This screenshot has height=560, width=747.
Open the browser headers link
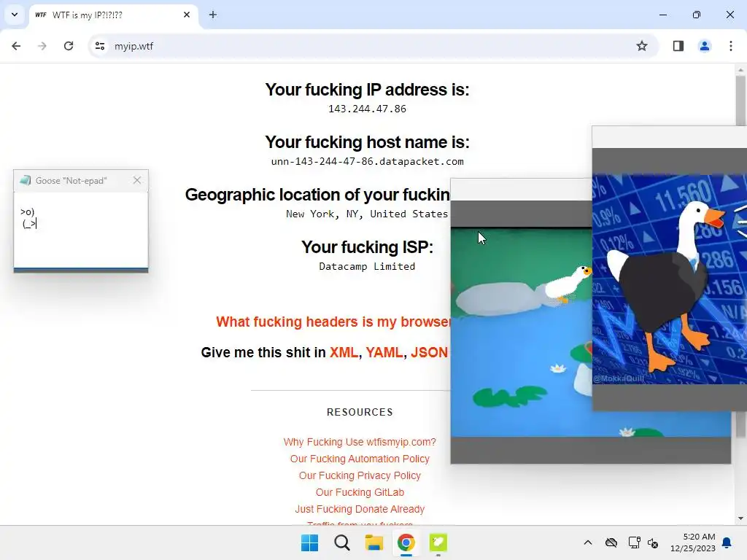[x=333, y=322]
